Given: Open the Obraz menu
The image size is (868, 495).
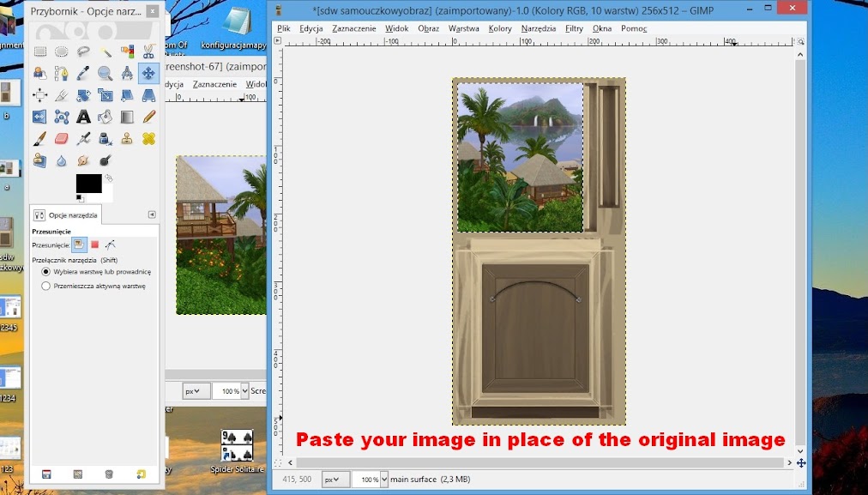Looking at the screenshot, I should (429, 28).
